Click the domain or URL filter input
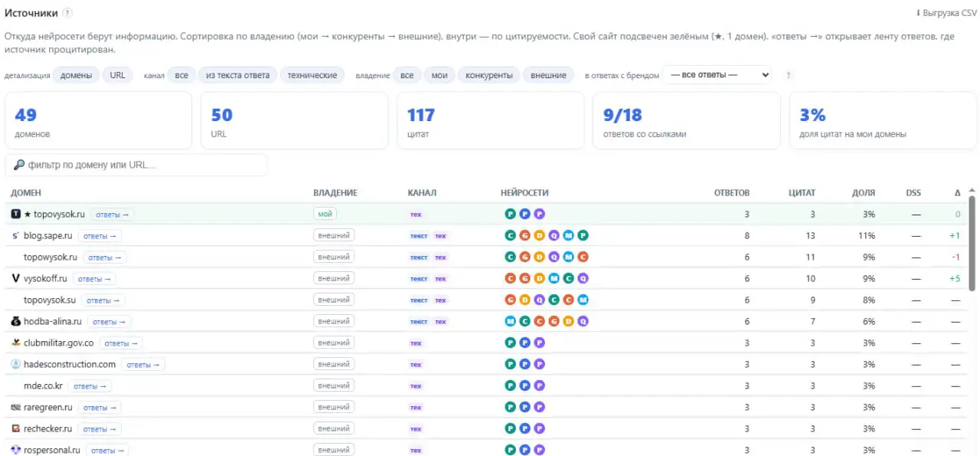Viewport: 980px width, 456px height. tap(136, 165)
